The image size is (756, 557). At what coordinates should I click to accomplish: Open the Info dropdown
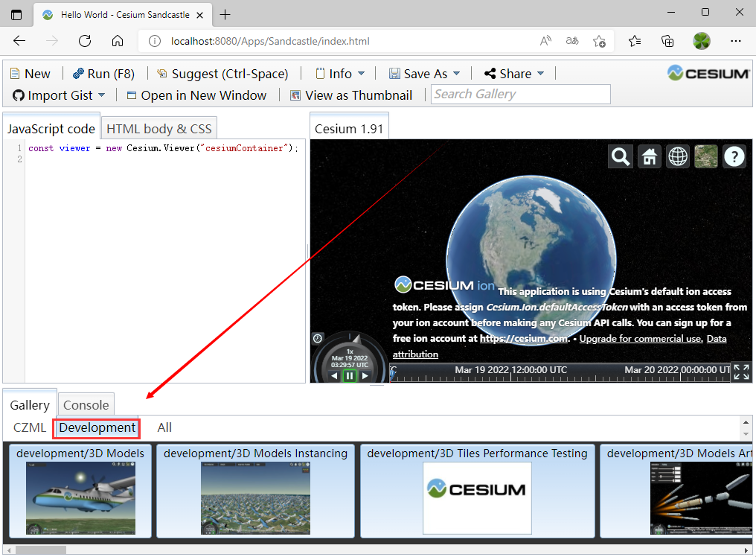coord(340,73)
